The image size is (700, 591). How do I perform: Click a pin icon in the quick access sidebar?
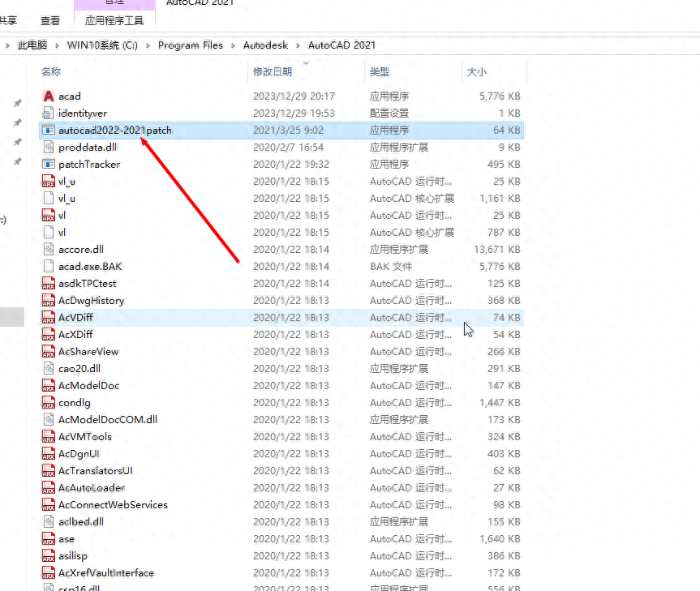tap(16, 101)
